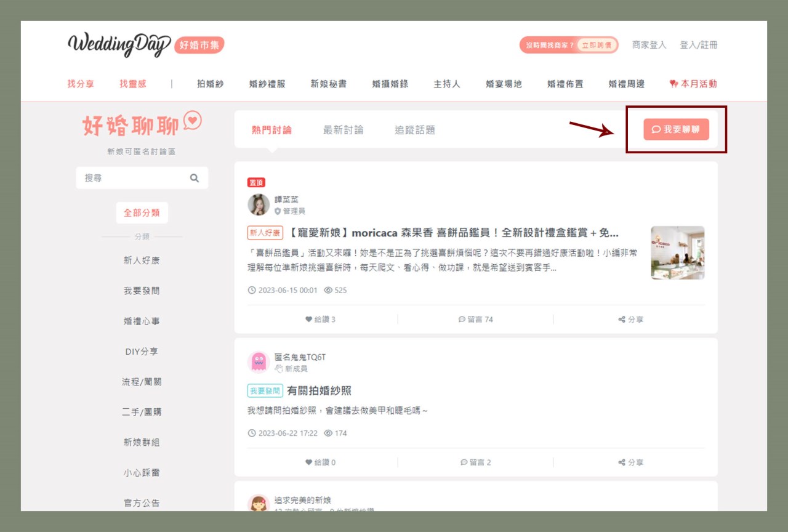This screenshot has width=788, height=532.
Task: Open 婚紗禮服 in navigation menu
Action: click(267, 84)
